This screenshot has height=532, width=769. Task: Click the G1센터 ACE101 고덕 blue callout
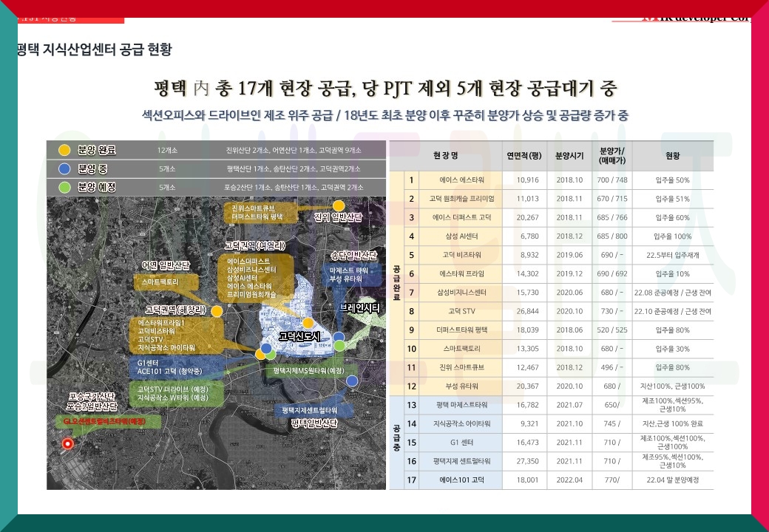177,367
